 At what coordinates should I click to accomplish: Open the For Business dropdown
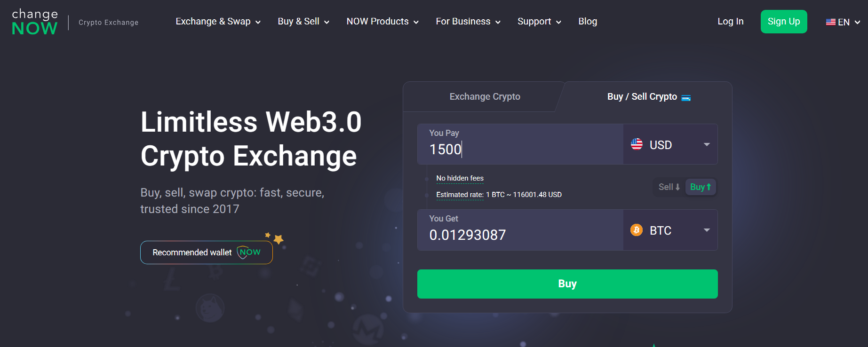pos(468,22)
